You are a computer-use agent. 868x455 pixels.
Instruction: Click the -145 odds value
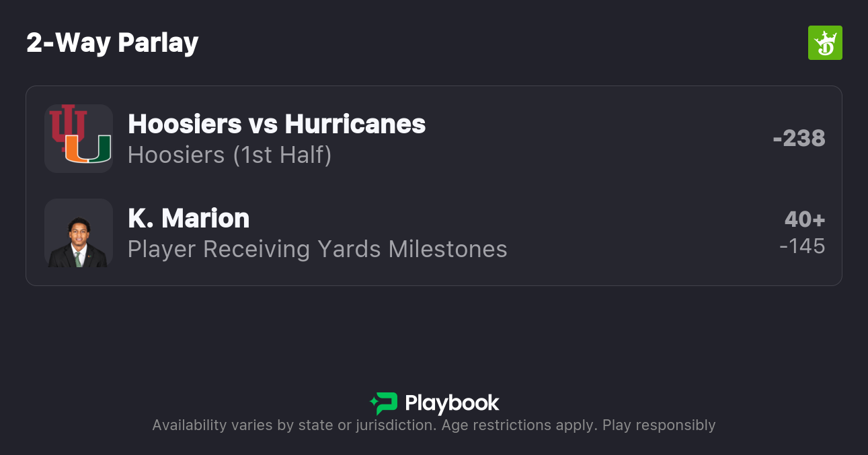[x=802, y=246]
